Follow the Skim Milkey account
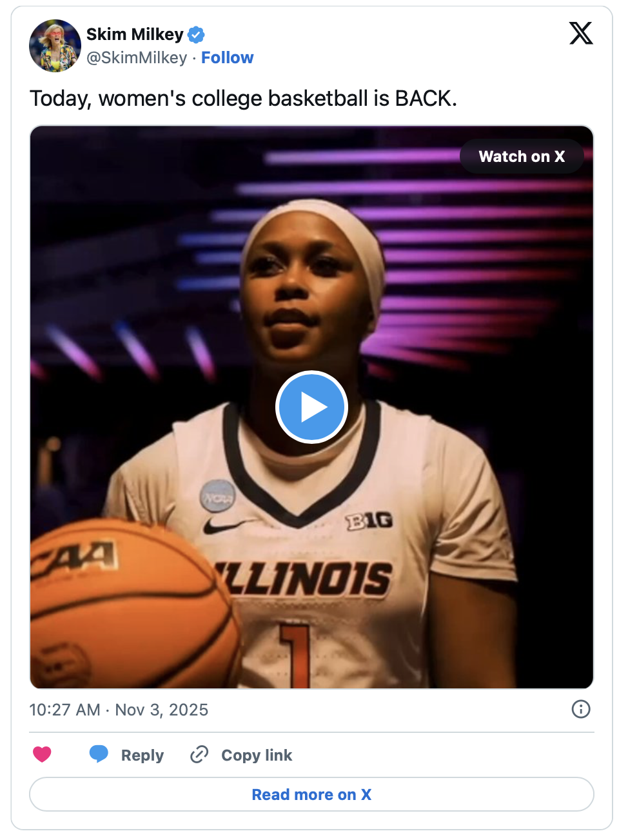Screen dimensions: 628x840 click(x=227, y=58)
